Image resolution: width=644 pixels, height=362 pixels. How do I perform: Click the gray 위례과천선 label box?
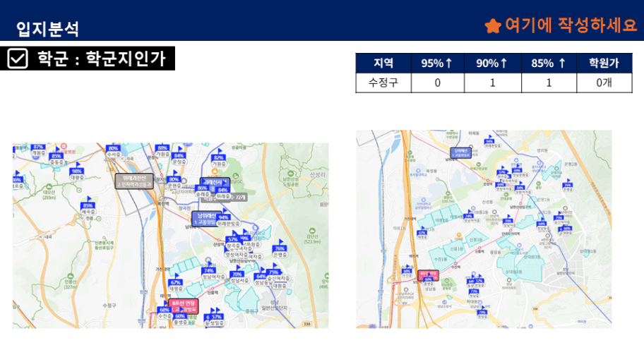[135, 181]
